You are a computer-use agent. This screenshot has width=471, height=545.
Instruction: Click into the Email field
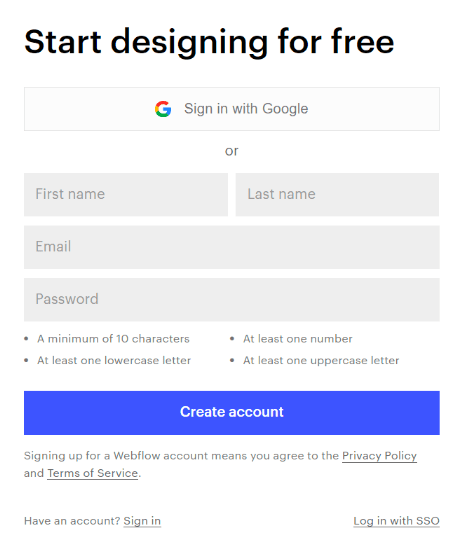tap(232, 247)
